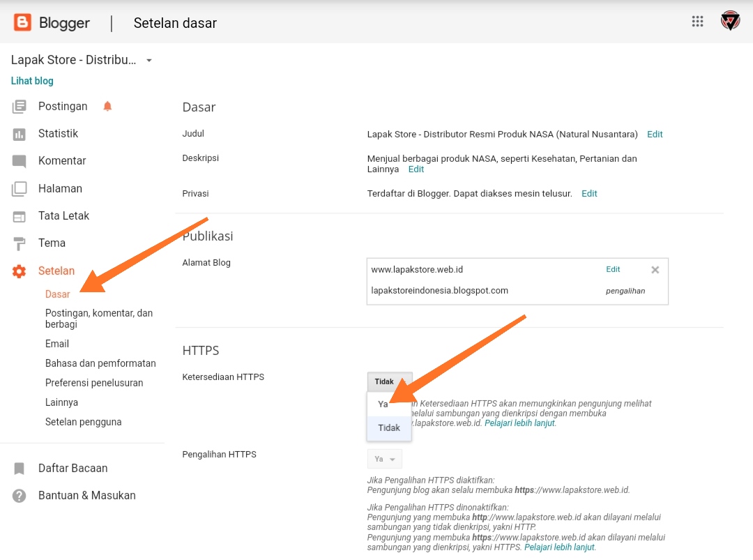Click the www.lapakstore.web.id address text
753x560 pixels.
(x=417, y=269)
